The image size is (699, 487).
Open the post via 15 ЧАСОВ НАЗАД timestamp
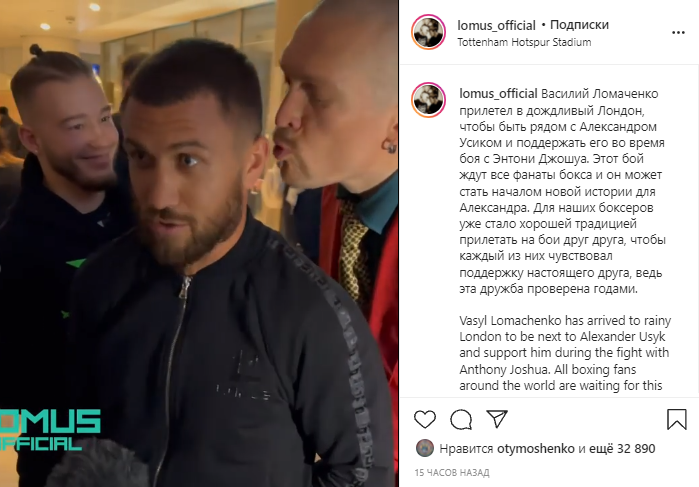tap(452, 473)
